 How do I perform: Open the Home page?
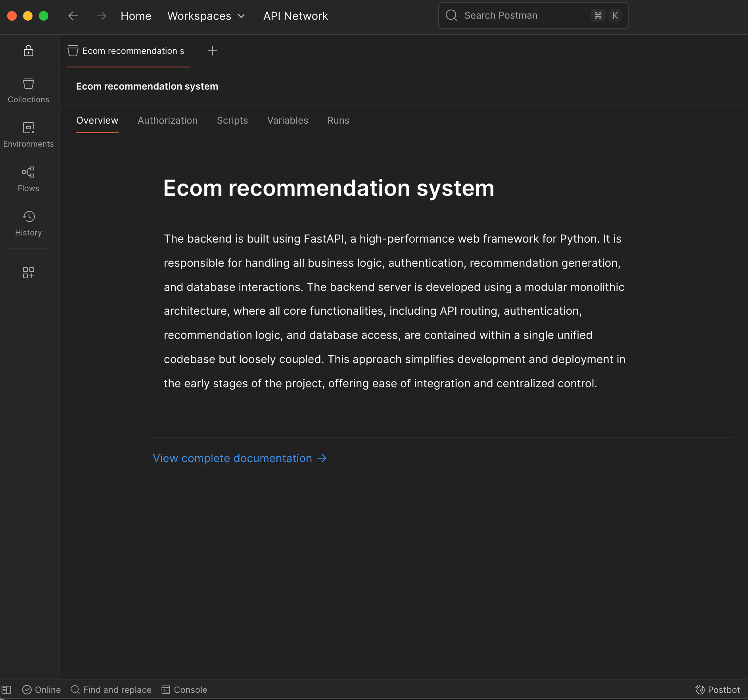point(136,16)
